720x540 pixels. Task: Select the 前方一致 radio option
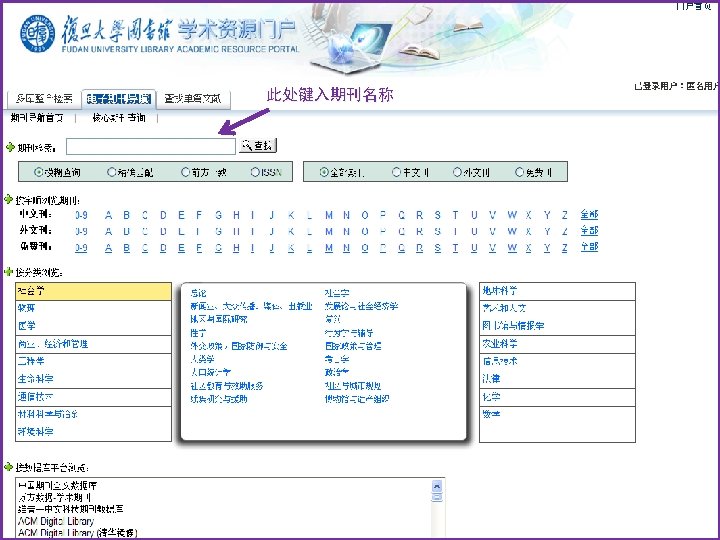coord(186,172)
